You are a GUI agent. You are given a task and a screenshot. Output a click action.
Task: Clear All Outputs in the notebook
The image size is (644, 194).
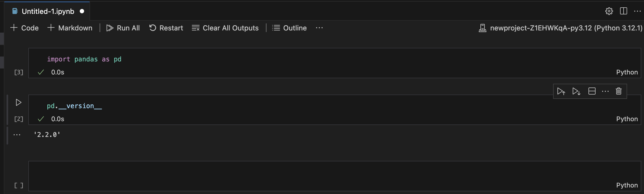point(225,28)
